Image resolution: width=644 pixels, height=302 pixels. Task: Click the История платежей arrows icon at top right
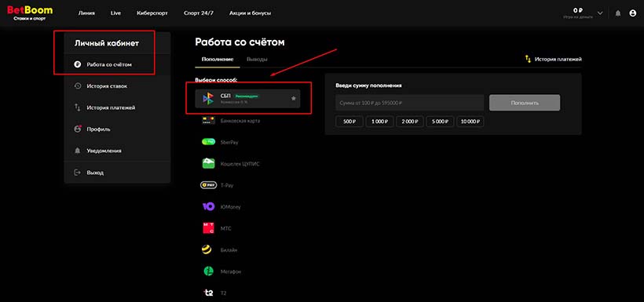tap(528, 60)
